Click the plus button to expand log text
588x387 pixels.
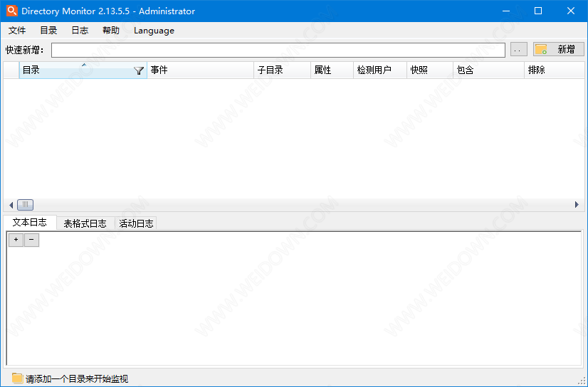16,240
